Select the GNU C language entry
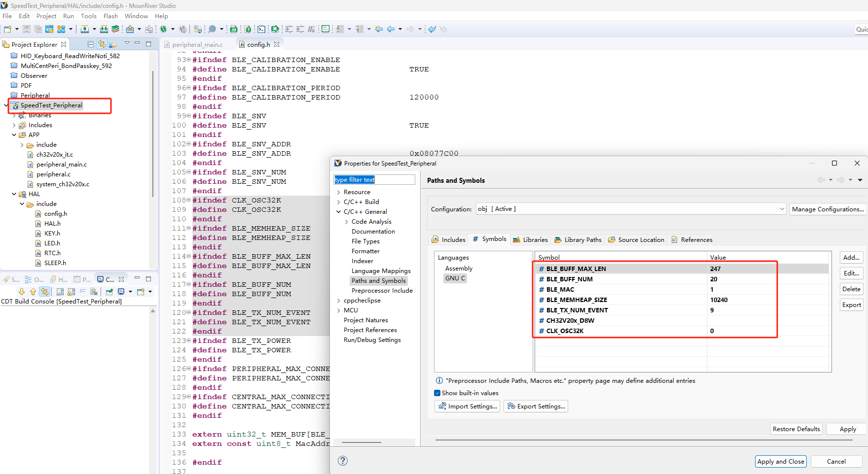The height and width of the screenshot is (474, 868). point(455,278)
